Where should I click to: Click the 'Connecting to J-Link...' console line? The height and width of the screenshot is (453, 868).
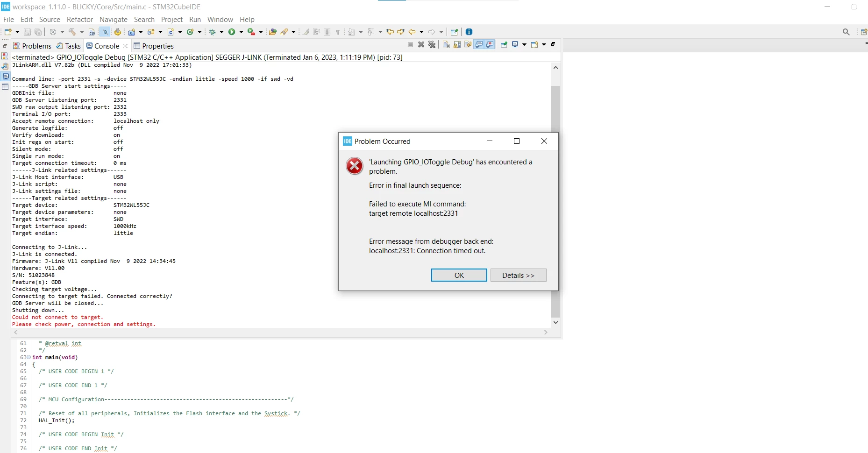(x=50, y=247)
